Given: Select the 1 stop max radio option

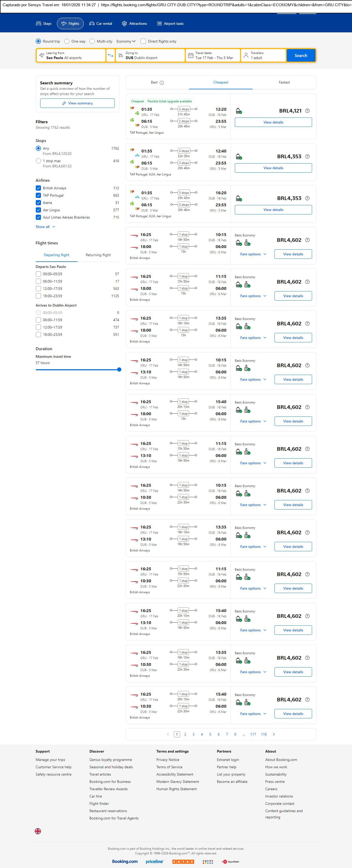Looking at the screenshot, I should coord(38,161).
